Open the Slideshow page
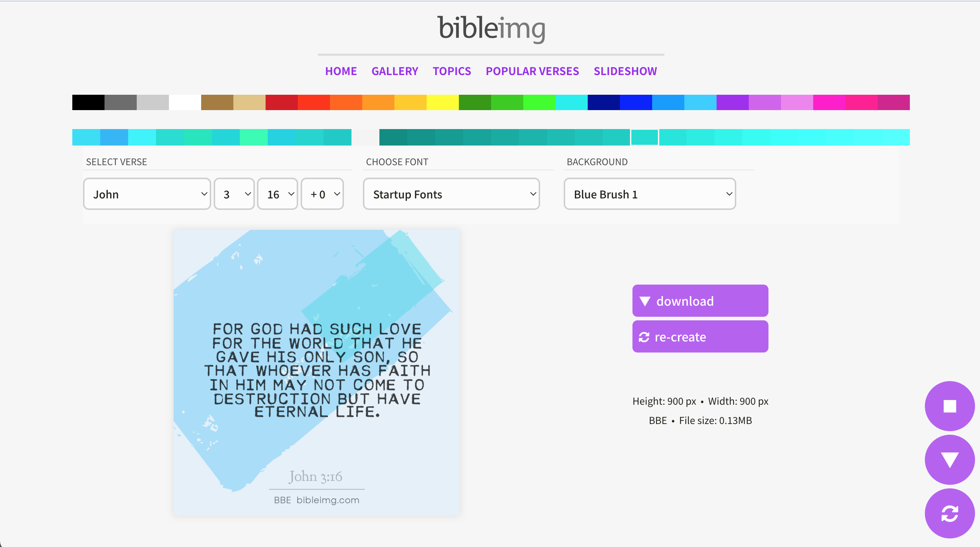 pyautogui.click(x=625, y=71)
